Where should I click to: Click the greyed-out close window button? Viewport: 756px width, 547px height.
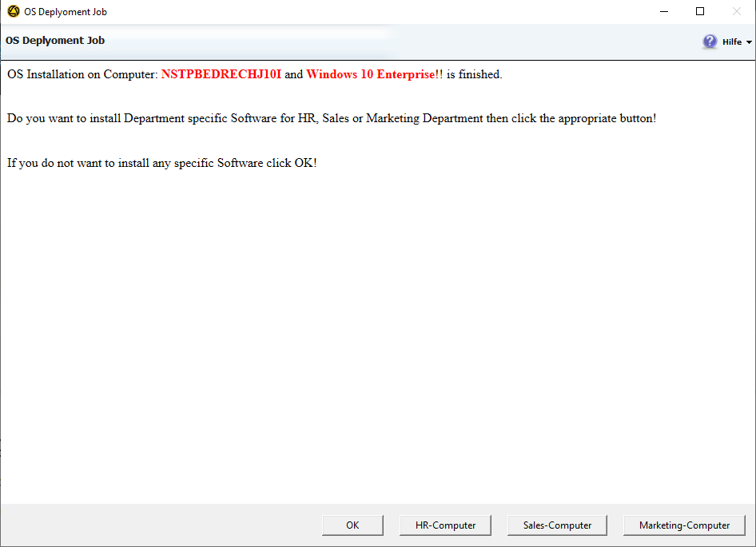tap(737, 12)
